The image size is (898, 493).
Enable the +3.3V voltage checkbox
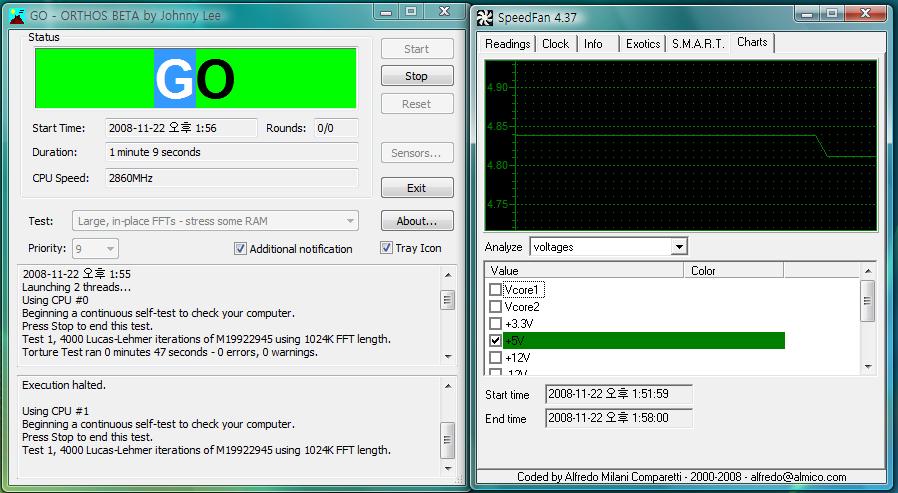[495, 324]
